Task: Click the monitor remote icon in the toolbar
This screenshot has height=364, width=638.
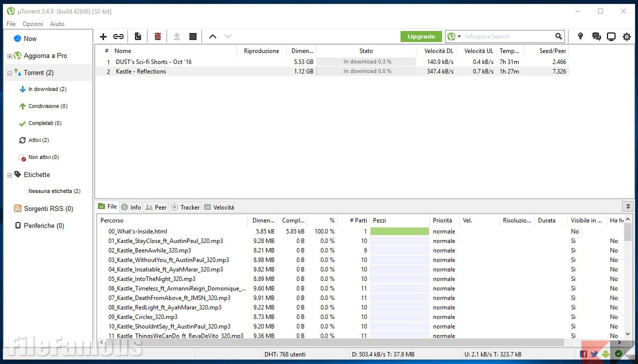Action: [x=611, y=36]
